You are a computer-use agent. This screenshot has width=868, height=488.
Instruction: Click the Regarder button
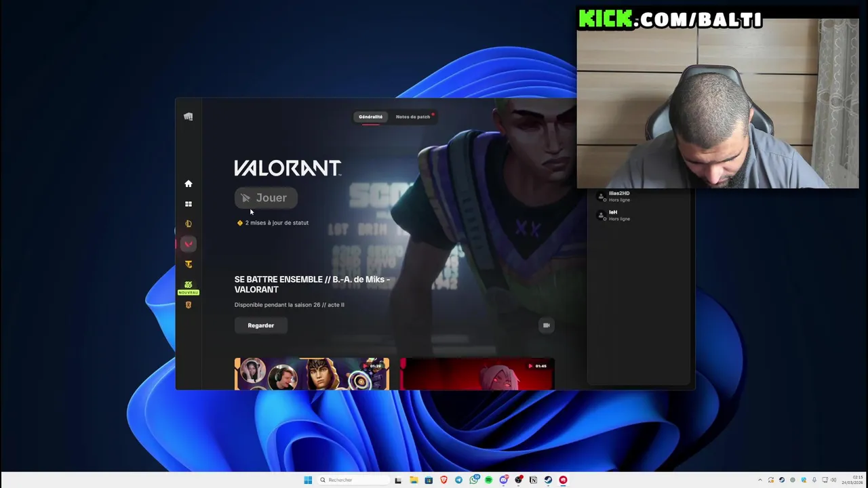coord(261,325)
